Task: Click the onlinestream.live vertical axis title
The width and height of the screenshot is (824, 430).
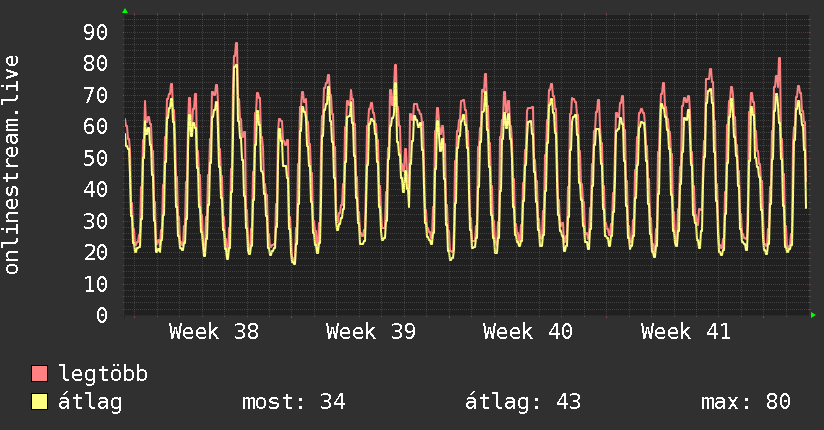Action: [x=11, y=165]
